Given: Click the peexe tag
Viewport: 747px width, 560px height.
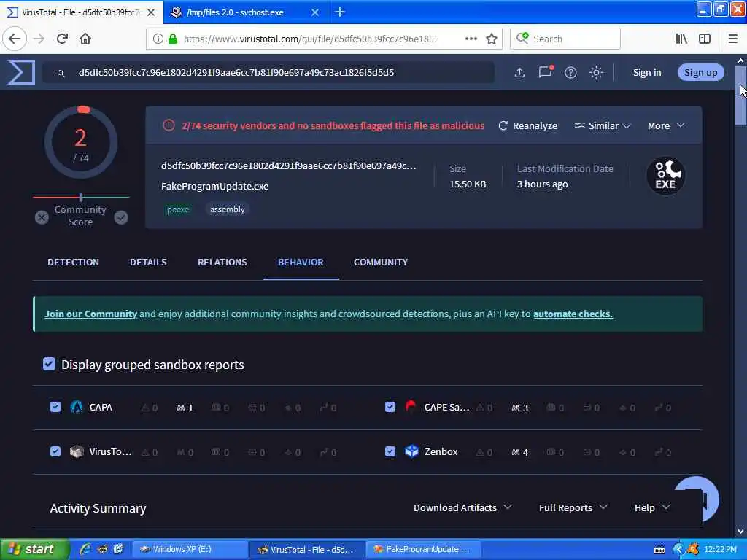Looking at the screenshot, I should coord(178,209).
